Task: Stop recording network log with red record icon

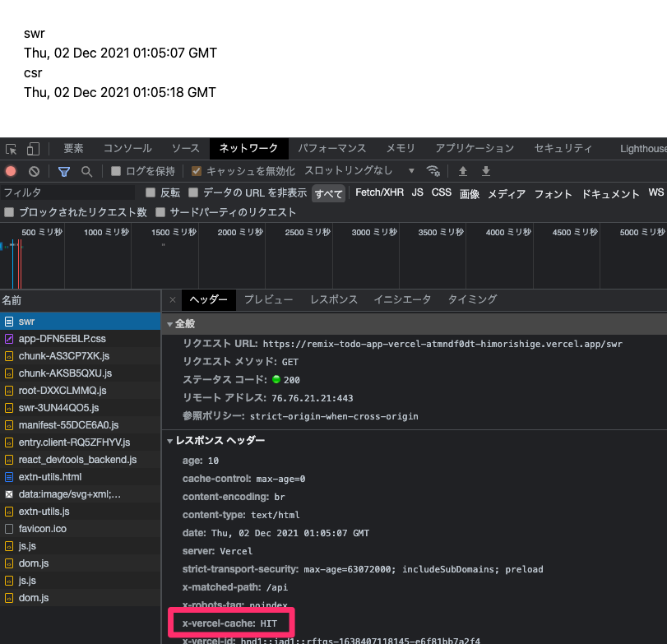Action: tap(9, 171)
